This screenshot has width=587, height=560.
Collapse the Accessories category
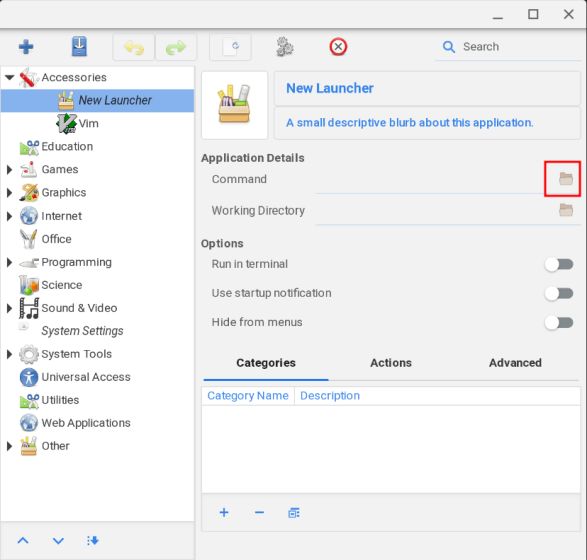(9, 77)
